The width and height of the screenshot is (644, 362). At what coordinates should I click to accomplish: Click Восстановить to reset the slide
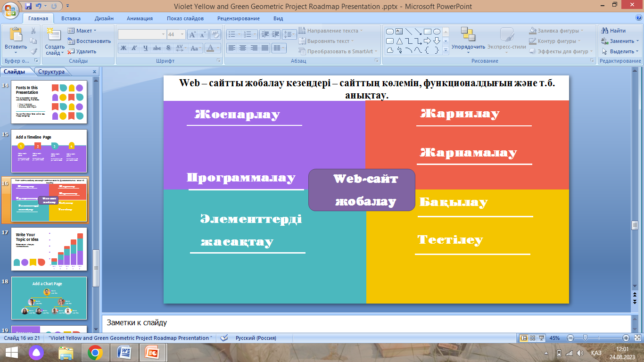tap(89, 41)
